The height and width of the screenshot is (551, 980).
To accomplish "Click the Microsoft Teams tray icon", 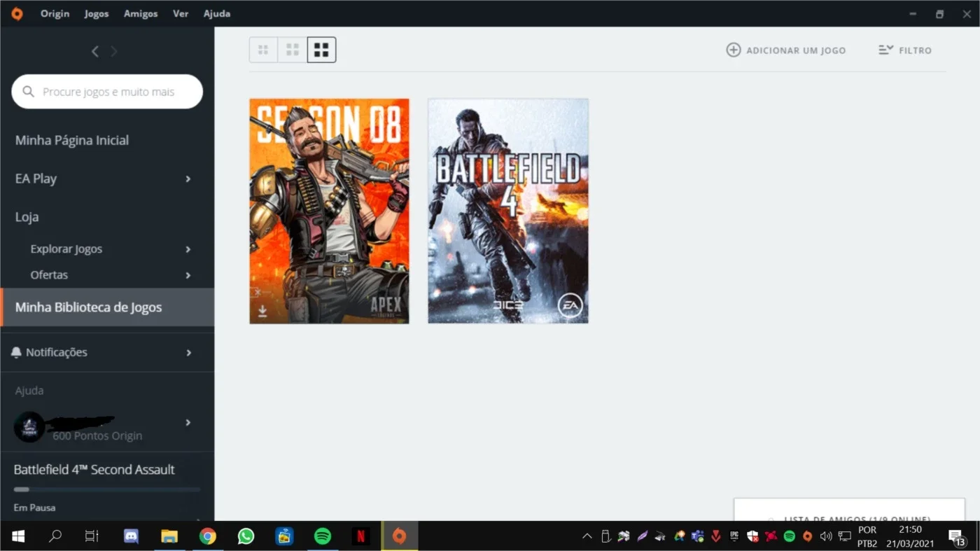I will click(x=697, y=536).
